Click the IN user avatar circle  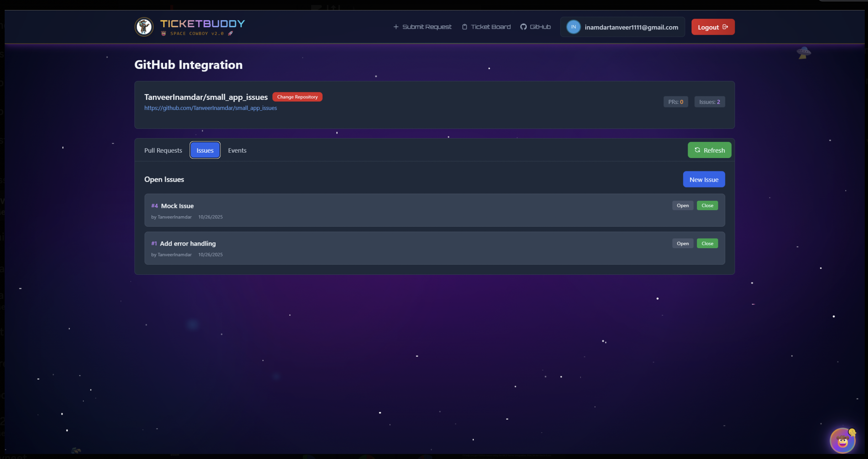pyautogui.click(x=573, y=27)
